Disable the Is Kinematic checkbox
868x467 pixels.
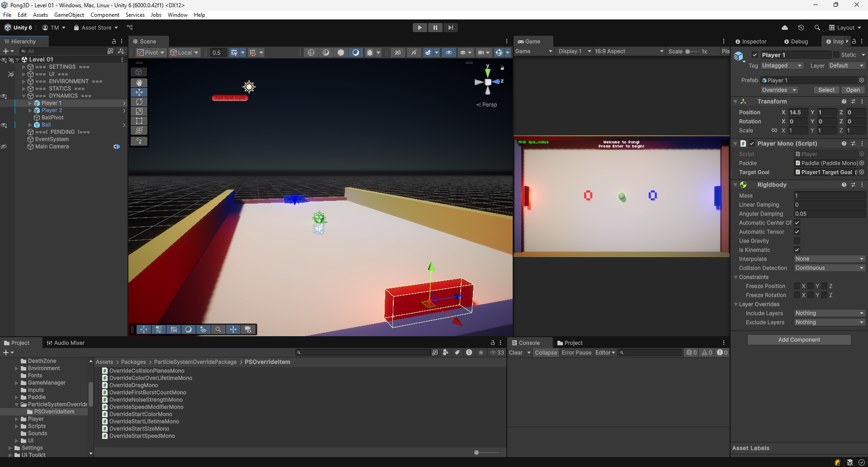pos(797,250)
